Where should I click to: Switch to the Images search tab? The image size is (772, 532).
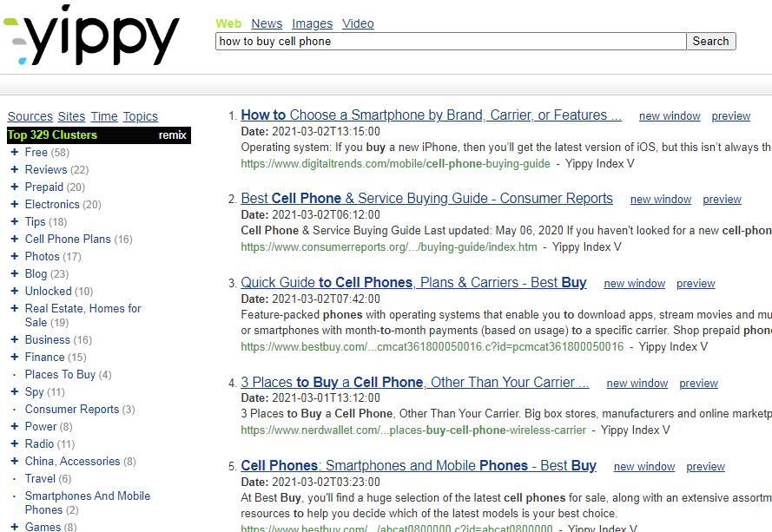pos(312,23)
